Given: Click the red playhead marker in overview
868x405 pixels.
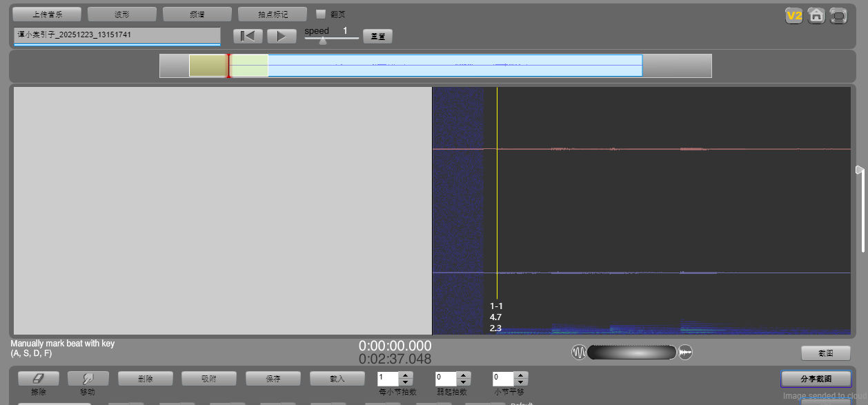Looking at the screenshot, I should coord(228,66).
